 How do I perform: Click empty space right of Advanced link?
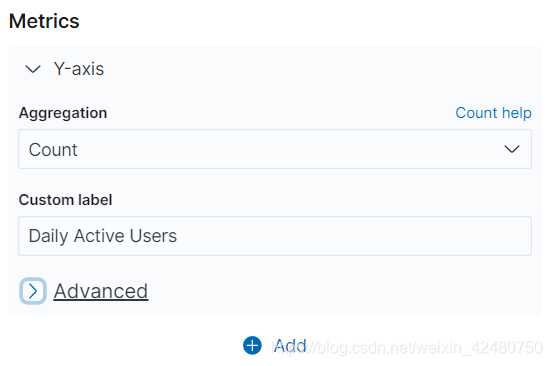click(x=338, y=291)
